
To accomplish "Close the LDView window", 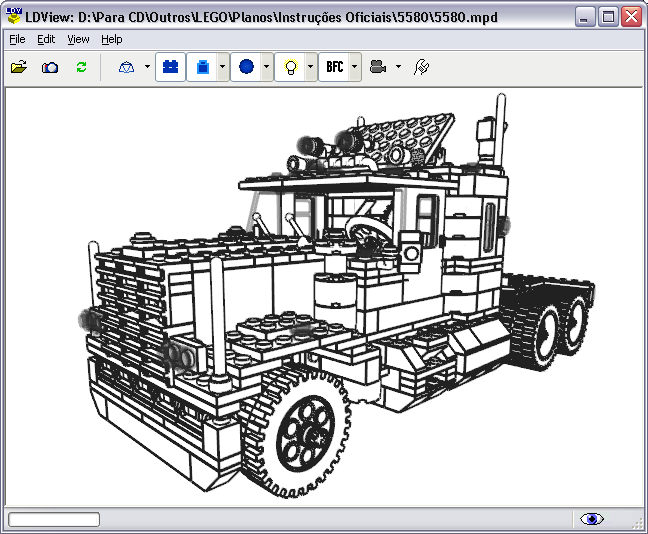I will click(x=631, y=17).
